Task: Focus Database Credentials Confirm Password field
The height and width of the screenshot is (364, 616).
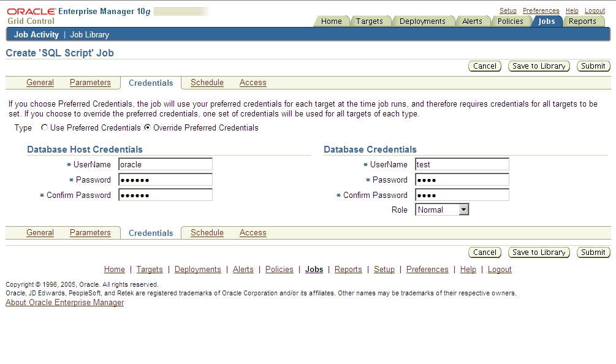Action: (x=462, y=195)
